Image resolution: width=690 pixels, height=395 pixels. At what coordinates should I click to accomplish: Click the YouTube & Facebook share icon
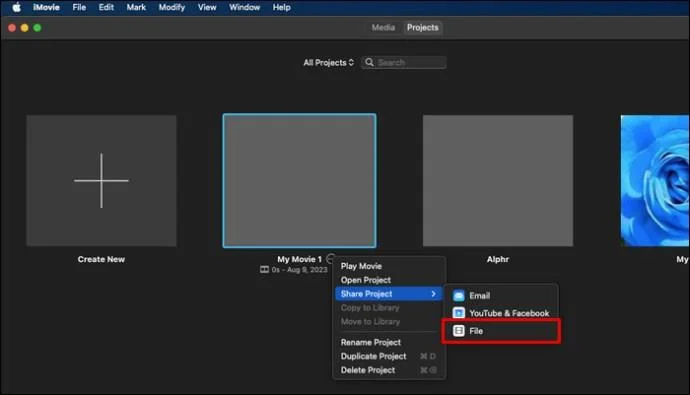click(459, 313)
